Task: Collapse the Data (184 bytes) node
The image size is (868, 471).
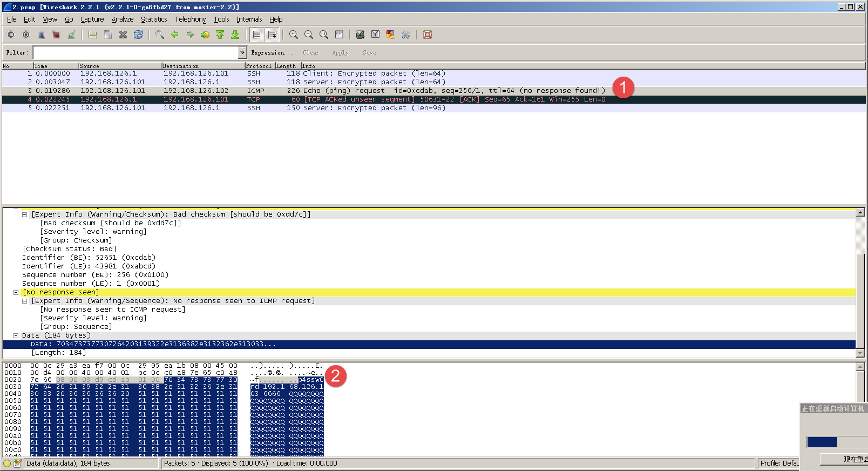Action: pos(16,335)
